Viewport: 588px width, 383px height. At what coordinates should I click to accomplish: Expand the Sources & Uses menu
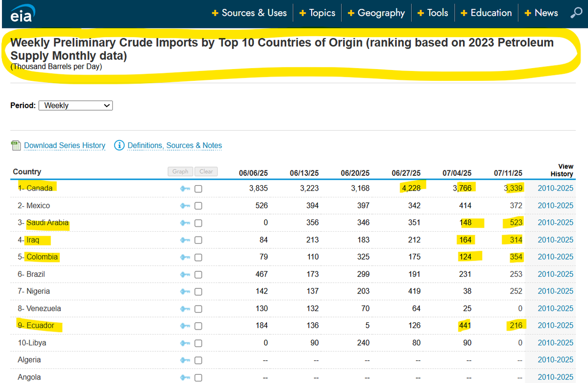[x=249, y=13]
